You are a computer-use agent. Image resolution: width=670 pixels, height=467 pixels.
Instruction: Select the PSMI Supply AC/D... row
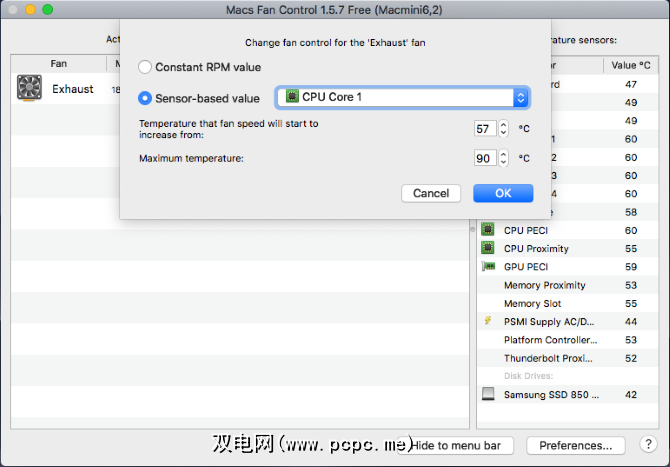(x=567, y=321)
